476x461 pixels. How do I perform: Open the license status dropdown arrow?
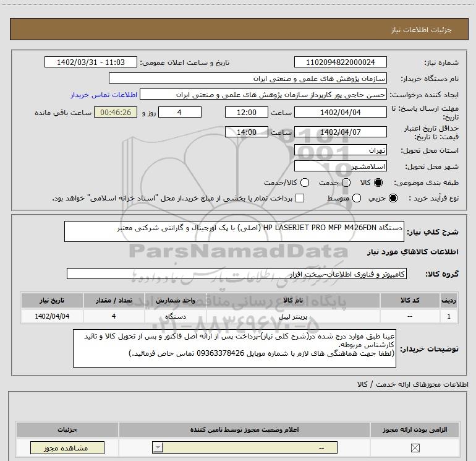[x=158, y=447]
